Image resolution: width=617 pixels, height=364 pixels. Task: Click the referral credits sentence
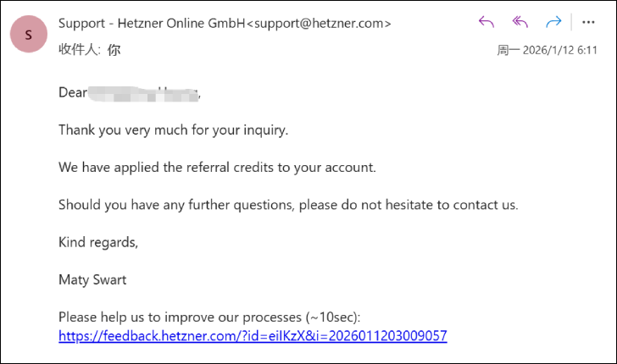[x=217, y=168]
